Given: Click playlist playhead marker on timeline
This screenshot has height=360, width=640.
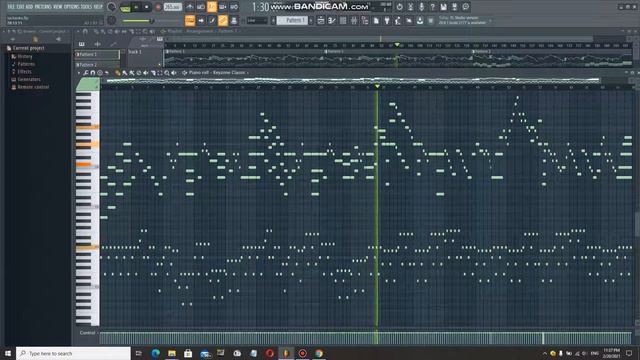Looking at the screenshot, I should pyautogui.click(x=396, y=44).
